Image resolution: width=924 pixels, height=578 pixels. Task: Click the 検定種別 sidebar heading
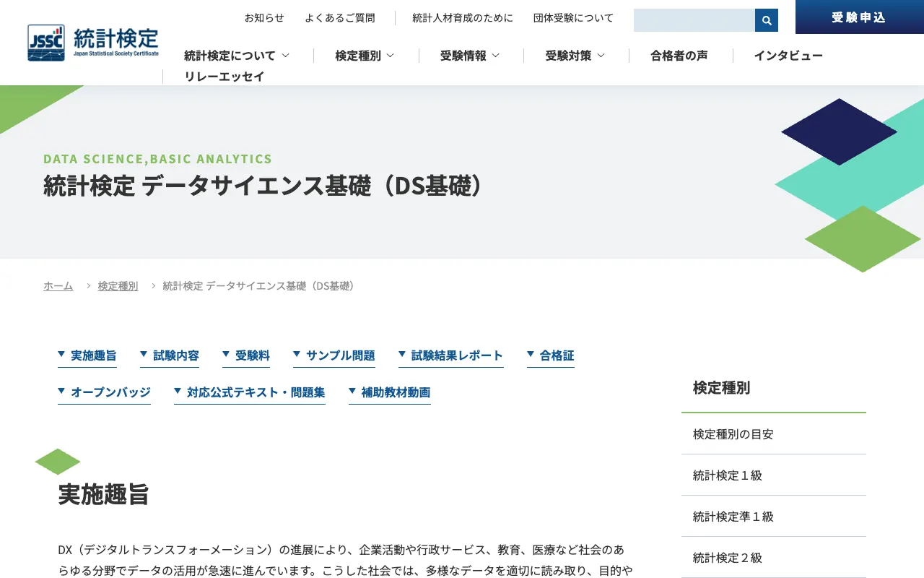[x=722, y=388]
